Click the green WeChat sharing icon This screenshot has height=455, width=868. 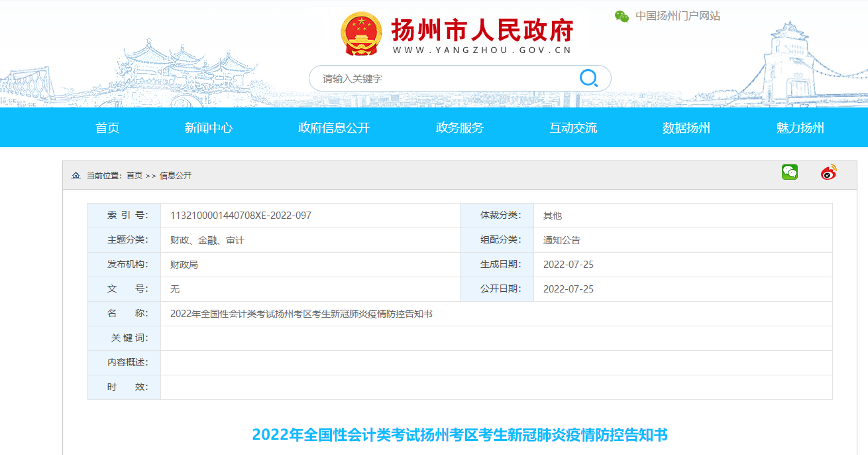pyautogui.click(x=788, y=171)
